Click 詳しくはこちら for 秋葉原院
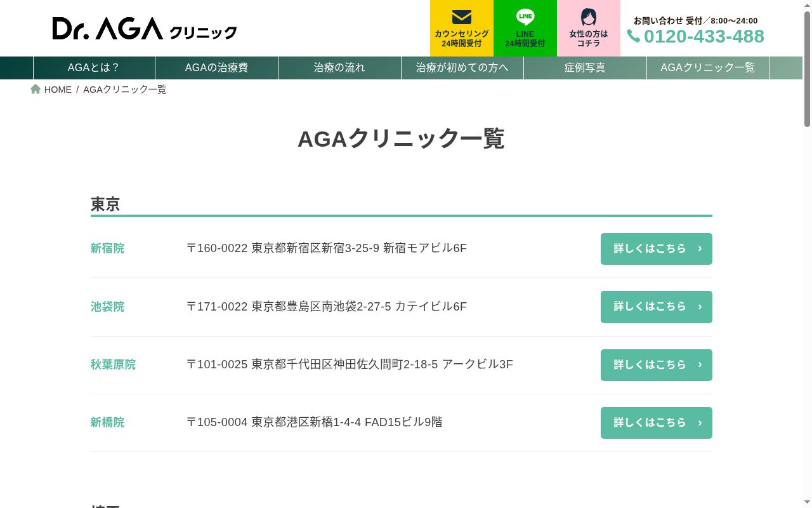The width and height of the screenshot is (812, 508). click(657, 365)
